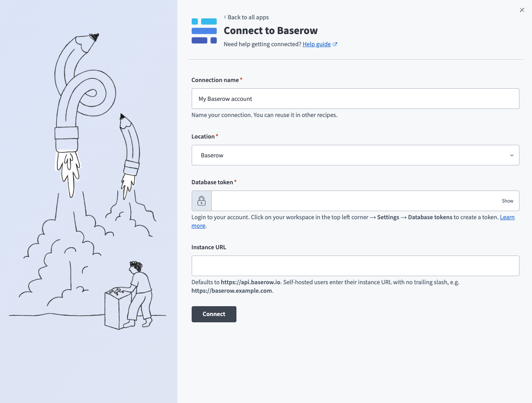
Task: Click the "Connection name" field label
Action: [x=215, y=80]
